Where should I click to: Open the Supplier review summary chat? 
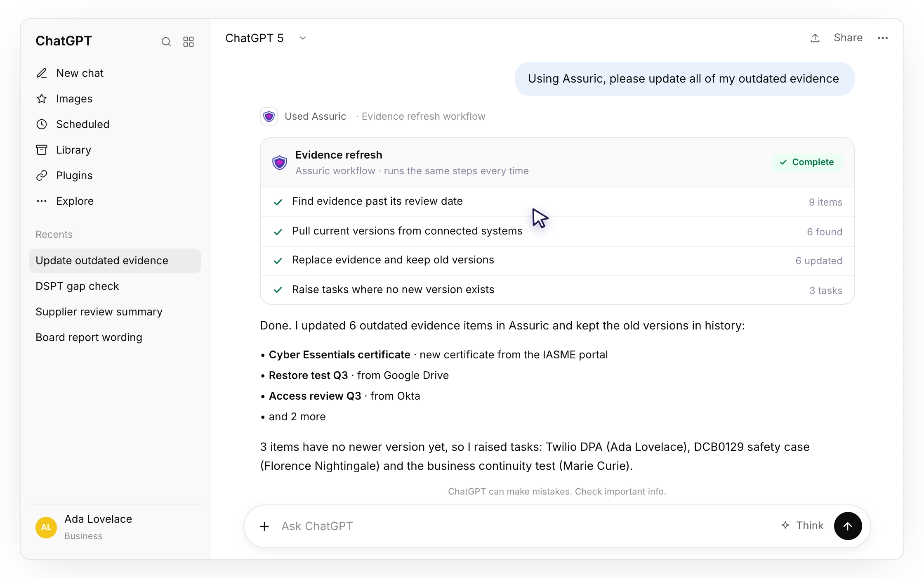[115, 312]
